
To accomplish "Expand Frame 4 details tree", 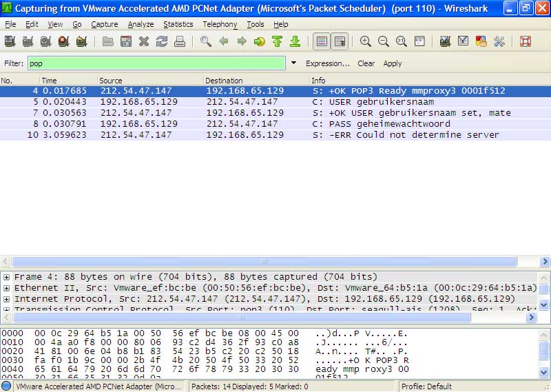I will click(6, 277).
